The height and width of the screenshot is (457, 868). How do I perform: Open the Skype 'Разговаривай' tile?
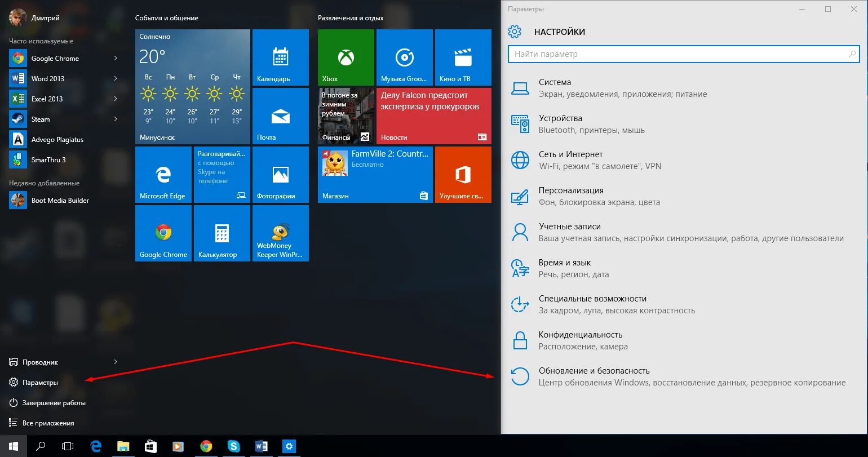click(x=222, y=175)
